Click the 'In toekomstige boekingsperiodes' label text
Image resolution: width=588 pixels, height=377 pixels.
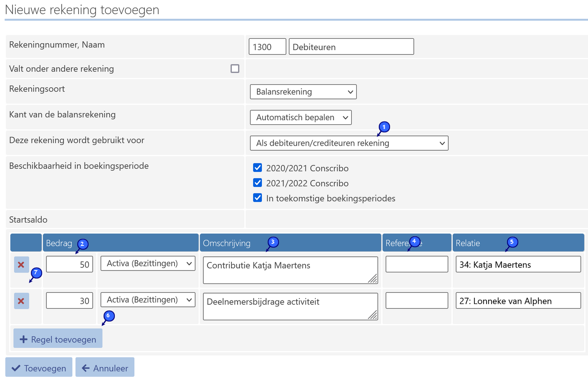[x=331, y=198]
